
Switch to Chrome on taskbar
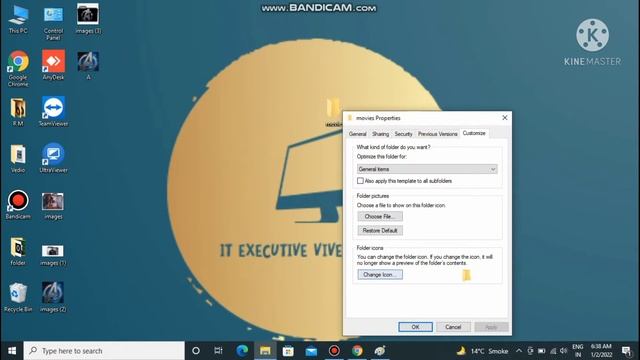pyautogui.click(x=357, y=351)
